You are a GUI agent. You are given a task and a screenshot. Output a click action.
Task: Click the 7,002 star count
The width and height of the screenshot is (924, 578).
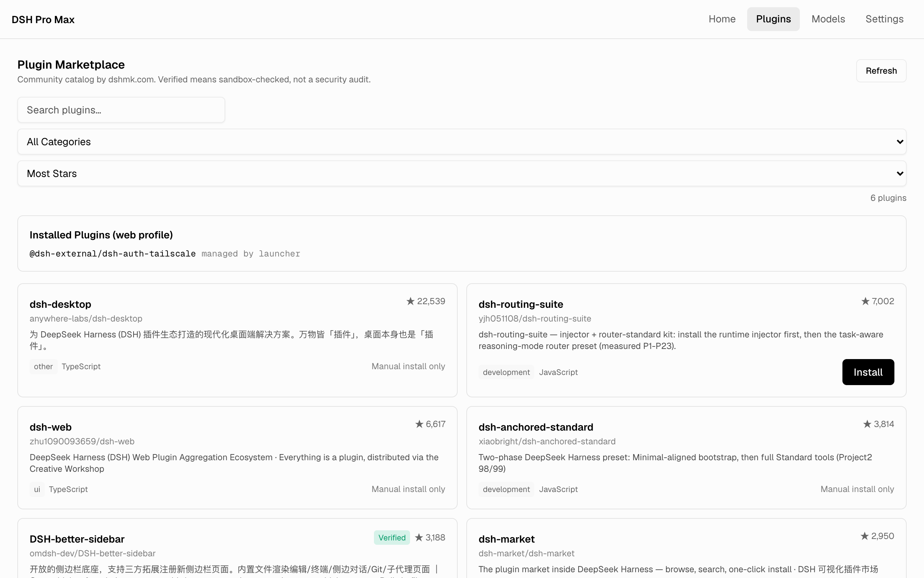click(x=883, y=301)
